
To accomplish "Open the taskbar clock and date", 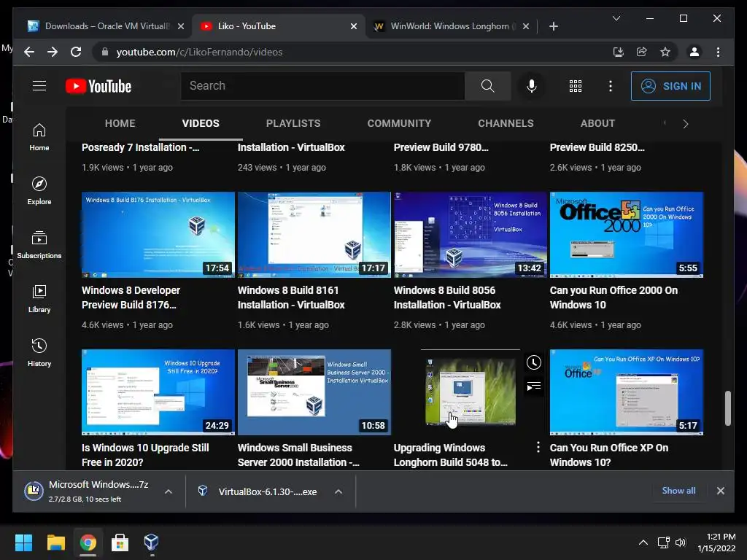I will [x=716, y=542].
